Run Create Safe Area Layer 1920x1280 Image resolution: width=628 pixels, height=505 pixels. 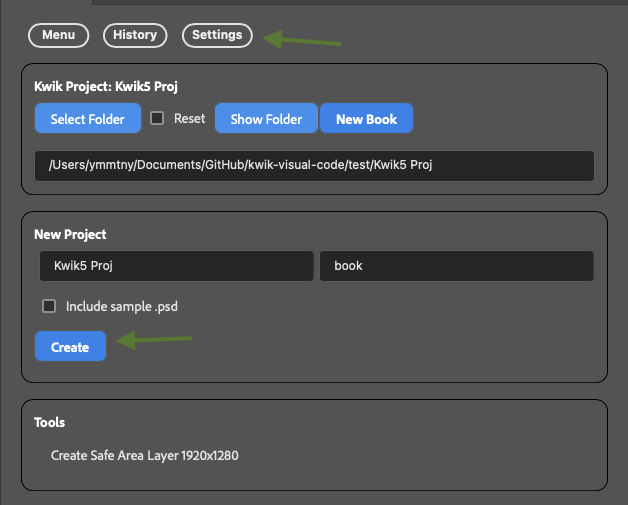[x=145, y=456]
